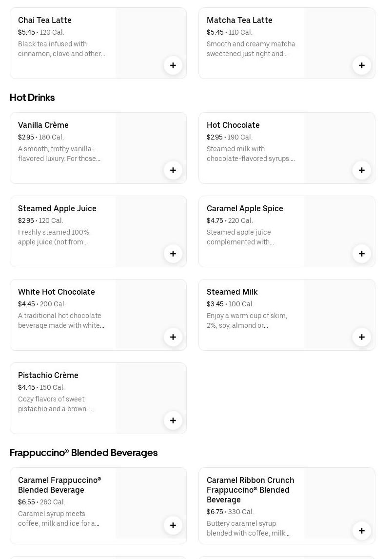Click plus icon on Caramel Frappuccino

173,525
